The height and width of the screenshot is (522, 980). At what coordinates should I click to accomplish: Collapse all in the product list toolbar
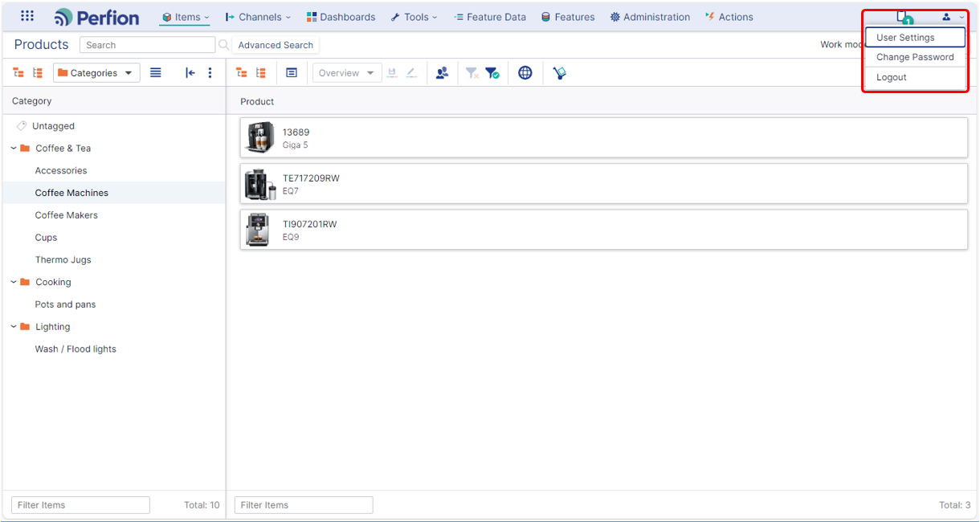pyautogui.click(x=241, y=73)
